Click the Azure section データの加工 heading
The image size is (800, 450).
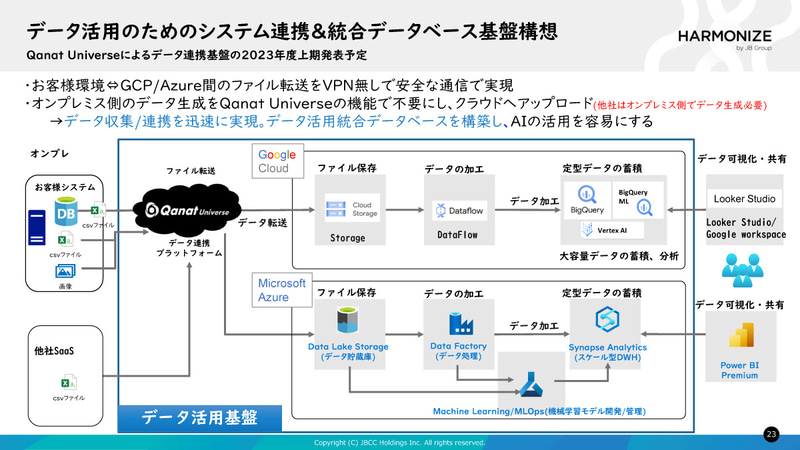454,294
